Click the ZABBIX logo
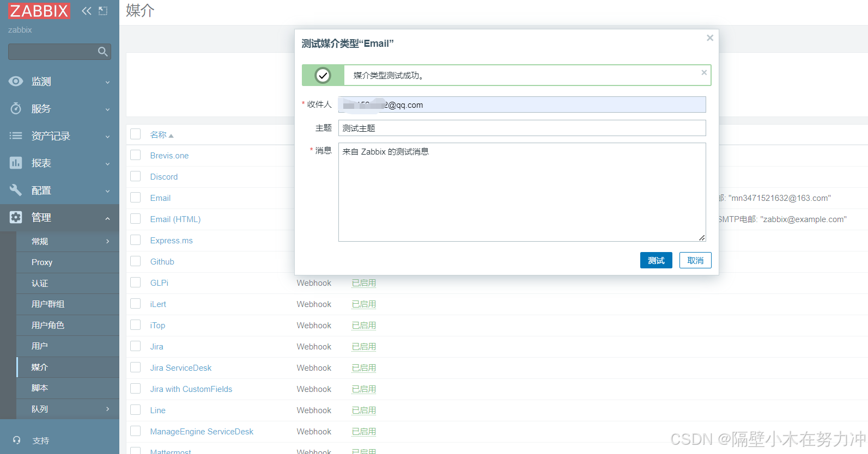The image size is (868, 454). (39, 11)
